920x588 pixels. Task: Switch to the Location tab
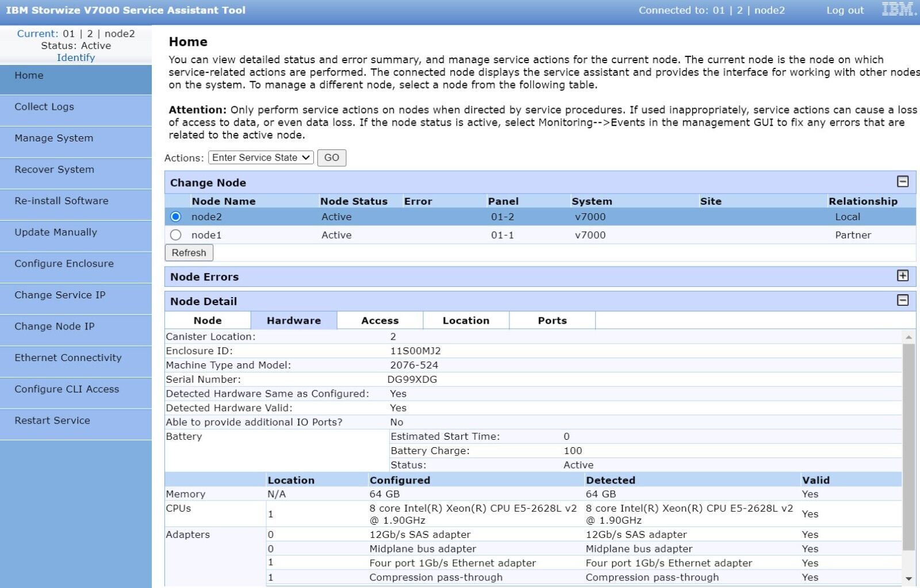[466, 321]
